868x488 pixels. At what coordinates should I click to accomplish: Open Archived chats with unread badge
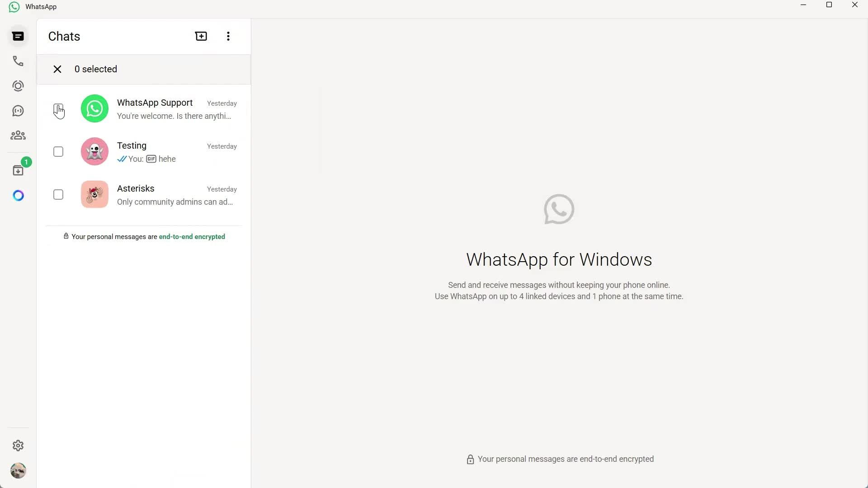coord(18,169)
